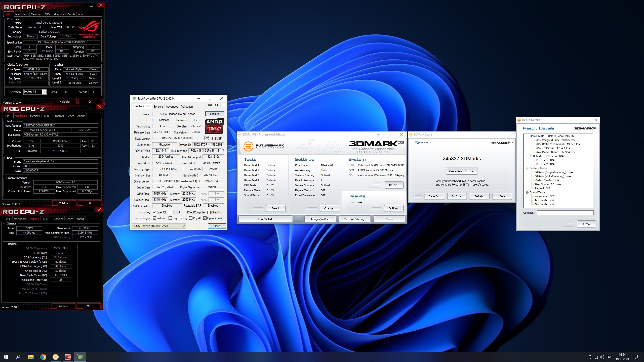This screenshot has height=362, width=644.
Task: Click the To Excel button
Action: pyautogui.click(x=457, y=196)
